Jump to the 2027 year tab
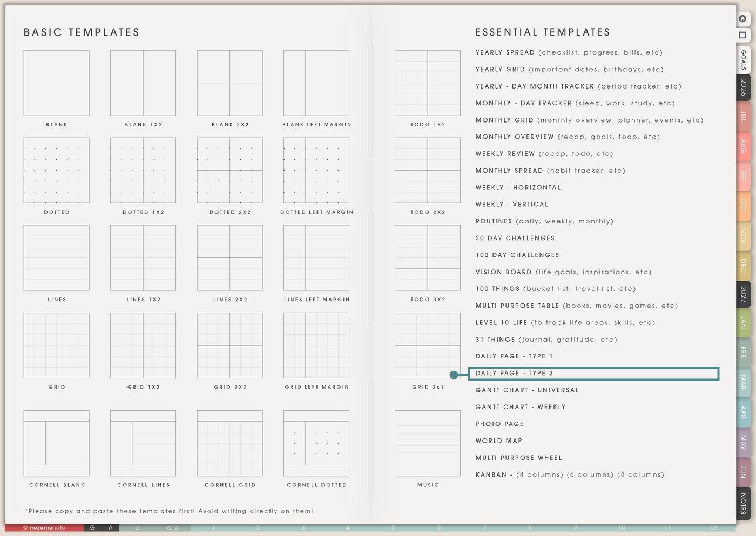The width and height of the screenshot is (756, 536). (743, 294)
